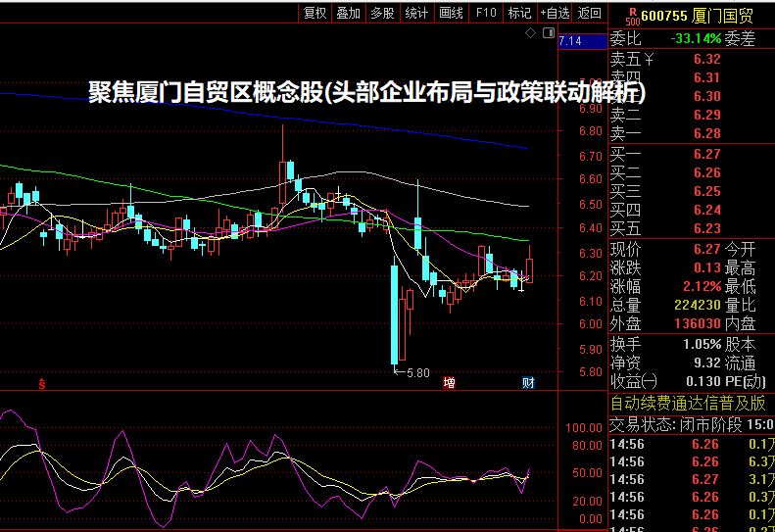Click the 叠加 overlay button
The image size is (775, 532).
tap(349, 14)
